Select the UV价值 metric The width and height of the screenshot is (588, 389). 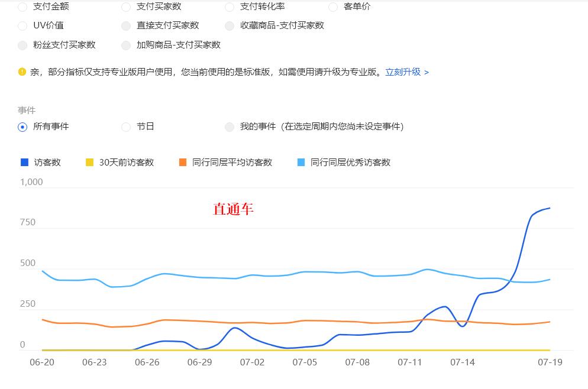point(22,26)
